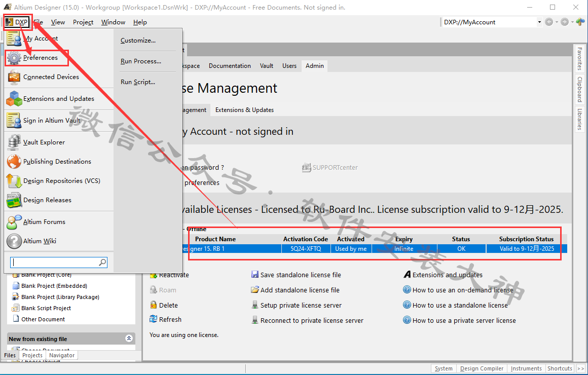588x375 pixels.
Task: Select Customize... in the DXP menu
Action: (138, 41)
